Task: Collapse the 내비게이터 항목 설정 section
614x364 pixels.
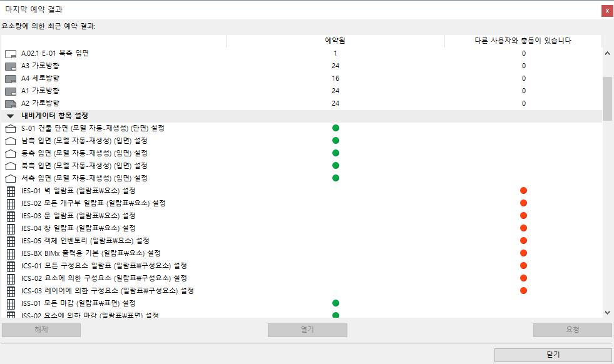Action: click(9, 115)
